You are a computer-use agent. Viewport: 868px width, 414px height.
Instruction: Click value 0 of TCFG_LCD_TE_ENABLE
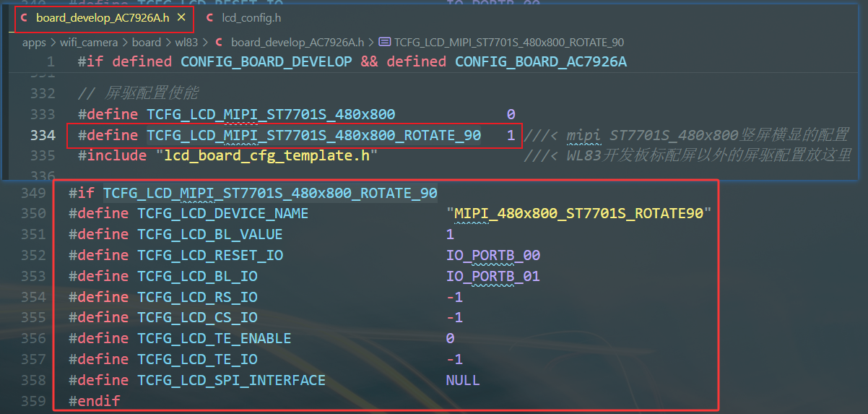(x=451, y=338)
